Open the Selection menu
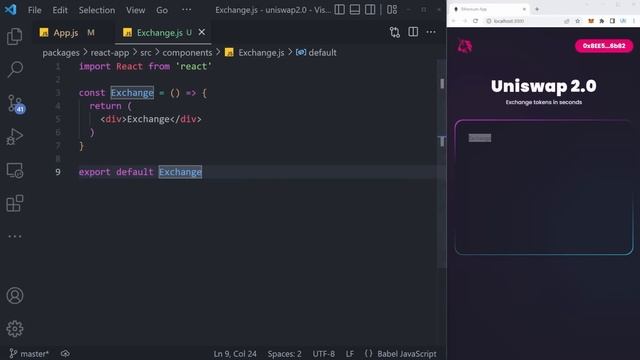 (x=97, y=10)
